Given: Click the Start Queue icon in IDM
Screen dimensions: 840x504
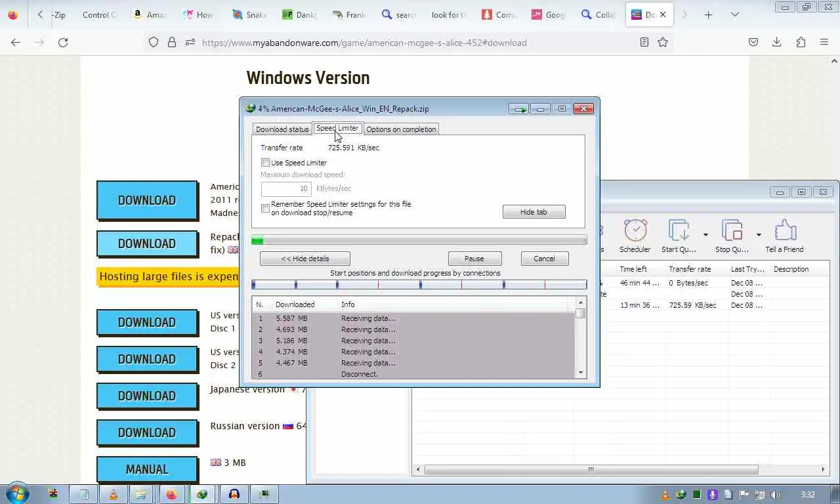Looking at the screenshot, I should pos(679,236).
